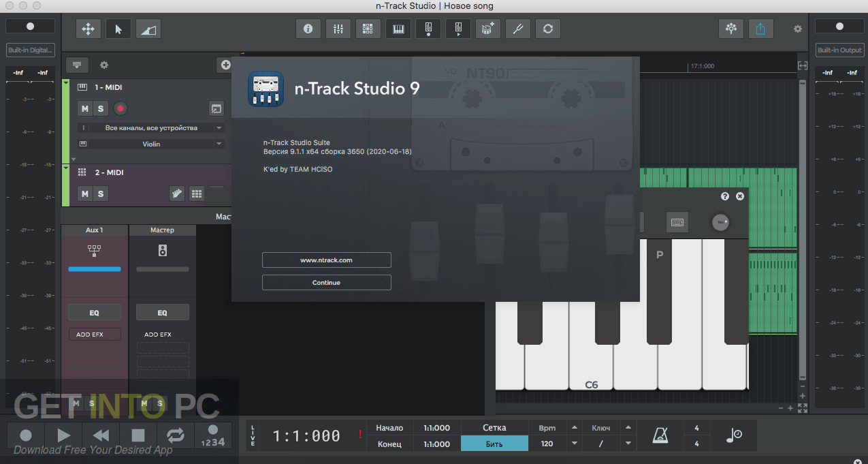868x464 pixels.
Task: Open the all channels devices dropdown
Action: 151,127
